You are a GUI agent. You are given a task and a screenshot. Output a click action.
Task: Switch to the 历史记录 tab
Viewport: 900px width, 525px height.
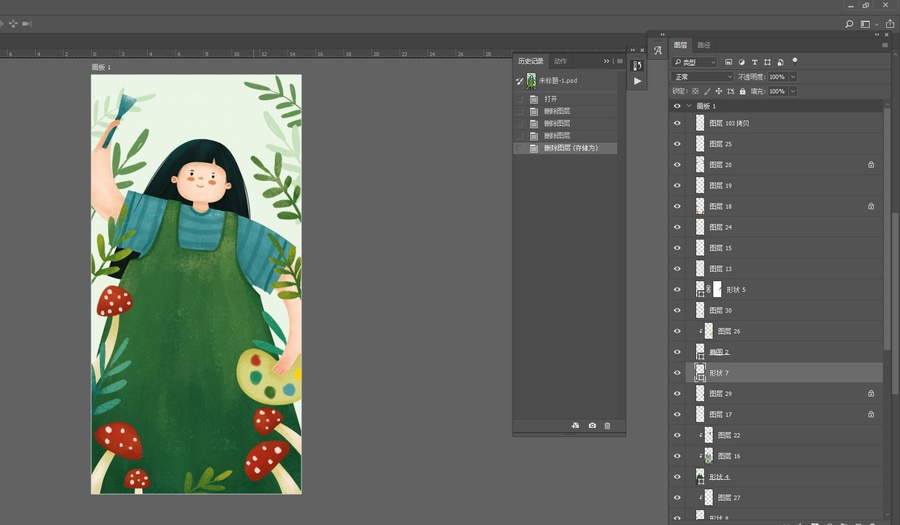(x=530, y=61)
